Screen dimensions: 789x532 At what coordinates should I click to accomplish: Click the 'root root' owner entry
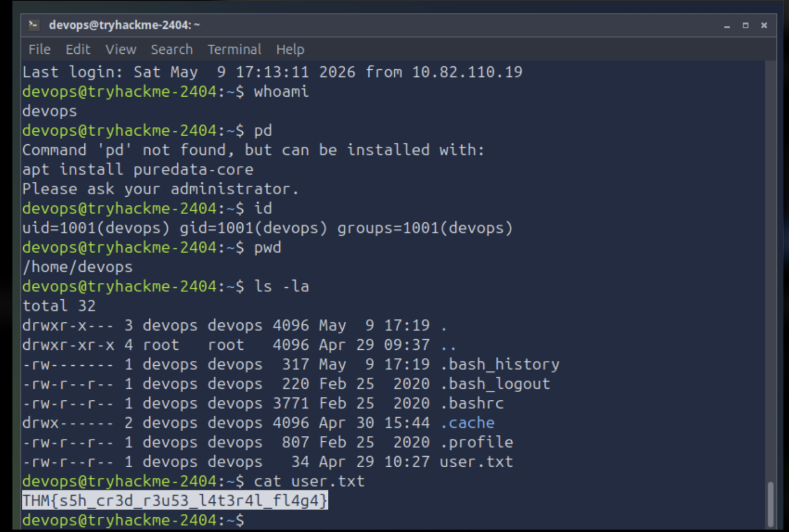coord(193,345)
